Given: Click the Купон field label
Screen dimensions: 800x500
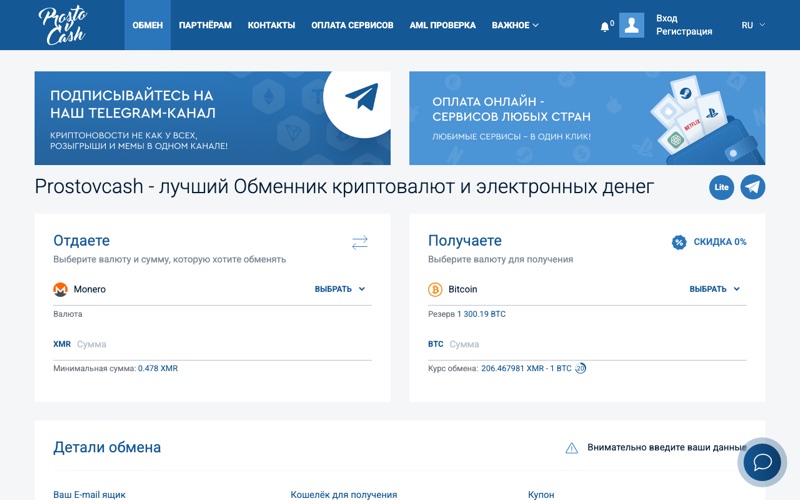Looking at the screenshot, I should (541, 495).
